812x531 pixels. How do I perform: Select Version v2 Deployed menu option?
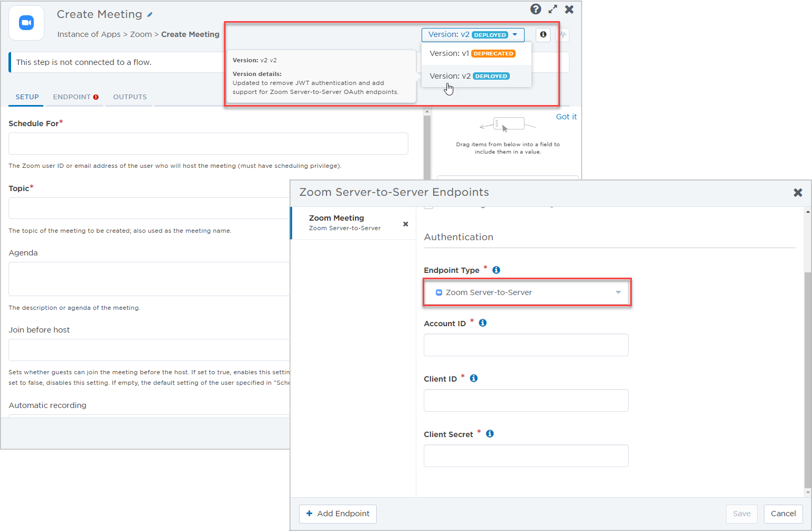pyautogui.click(x=477, y=76)
